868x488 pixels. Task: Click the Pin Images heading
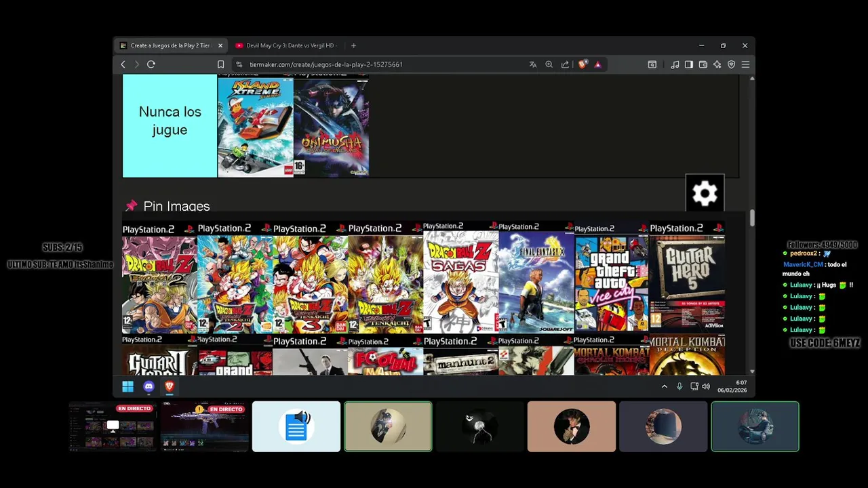(176, 206)
